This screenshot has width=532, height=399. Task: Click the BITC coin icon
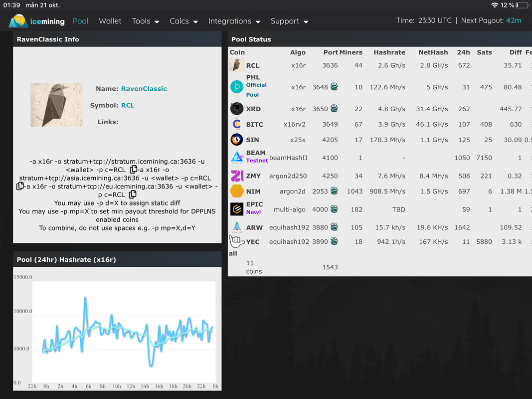tap(236, 124)
